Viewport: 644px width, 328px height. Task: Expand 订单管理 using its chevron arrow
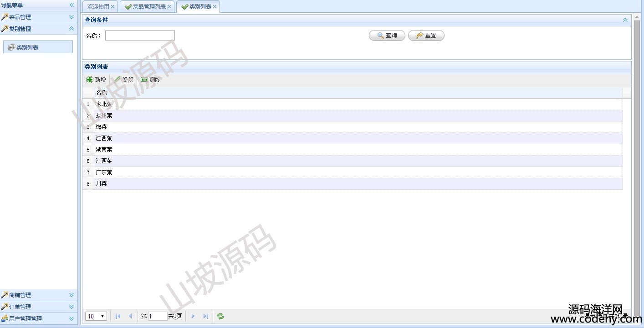click(x=72, y=307)
